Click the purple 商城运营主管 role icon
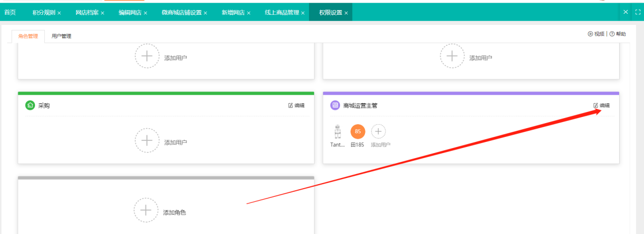Screen dimensions: 644x234 pos(335,105)
